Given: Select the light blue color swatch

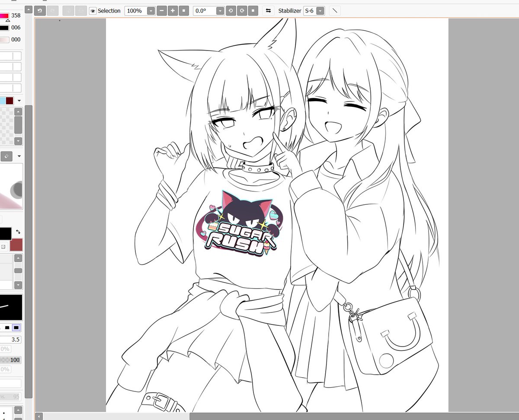Looking at the screenshot, I should pyautogui.click(x=2, y=101).
